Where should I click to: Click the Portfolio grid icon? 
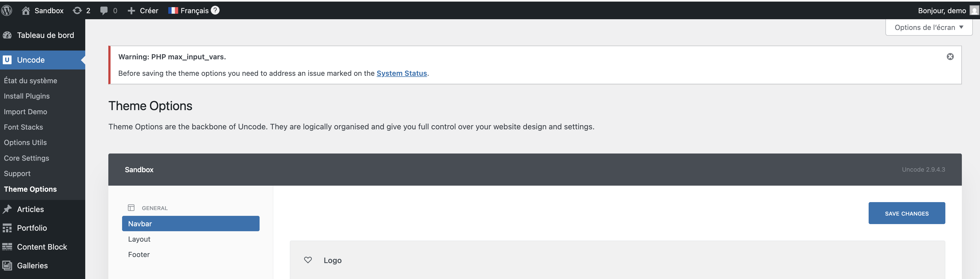click(7, 228)
